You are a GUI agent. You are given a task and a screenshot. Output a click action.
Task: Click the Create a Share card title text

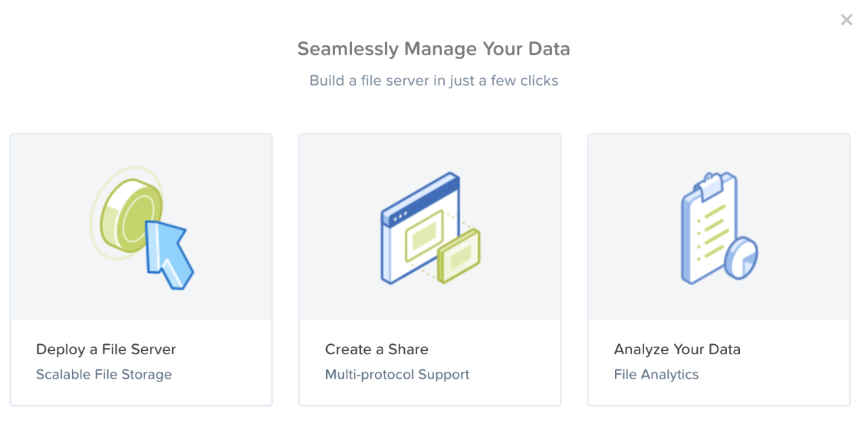pos(376,349)
